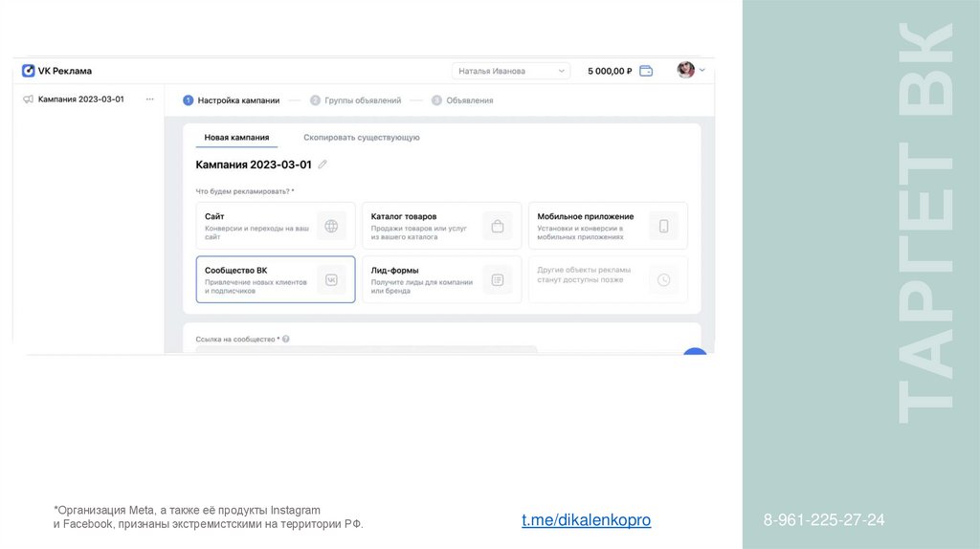This screenshot has height=549, width=980.
Task: Open the three-dot menu for Кампания 2023-03-01
Action: coord(150,99)
